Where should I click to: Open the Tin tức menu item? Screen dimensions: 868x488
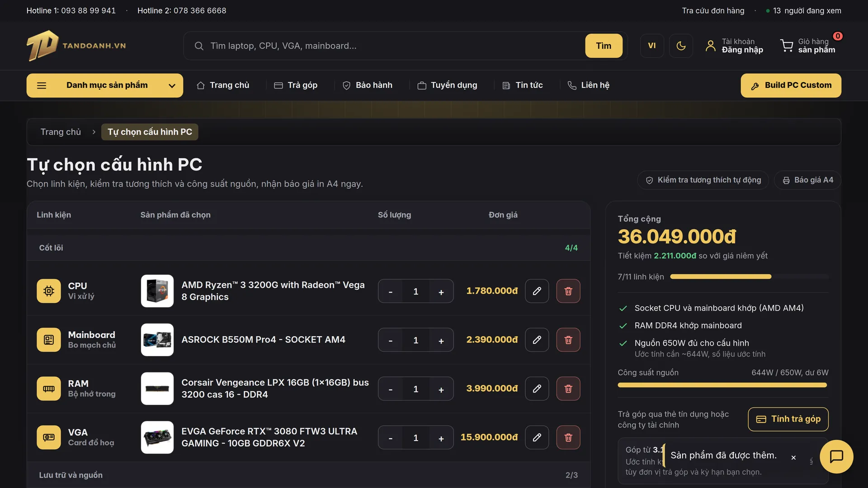(x=523, y=85)
